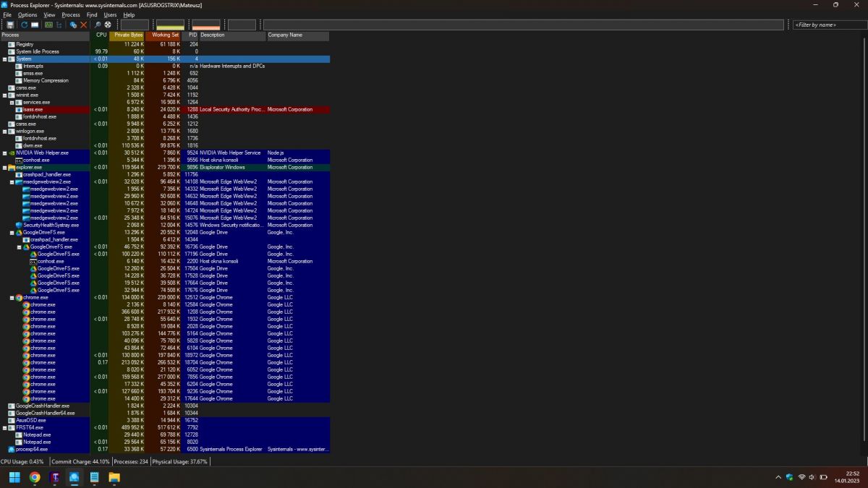Click the Find Window's Process crosshair icon

click(108, 25)
